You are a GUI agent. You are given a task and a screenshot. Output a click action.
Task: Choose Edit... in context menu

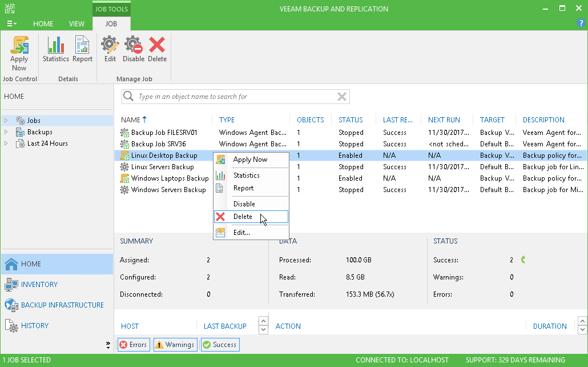(251, 232)
